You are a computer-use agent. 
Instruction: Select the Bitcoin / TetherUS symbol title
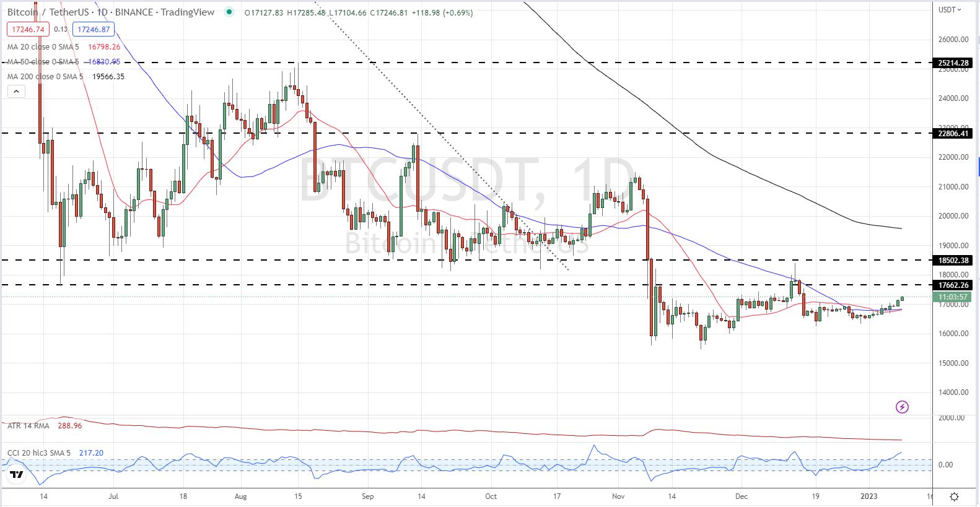point(111,12)
